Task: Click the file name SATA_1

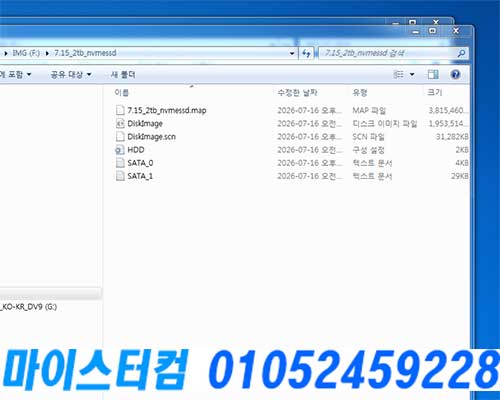Action: point(140,176)
